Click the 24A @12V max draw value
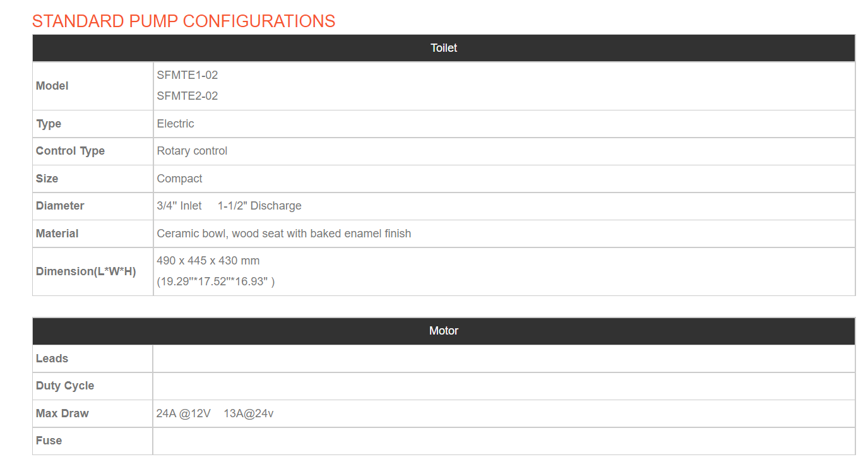 pyautogui.click(x=184, y=413)
